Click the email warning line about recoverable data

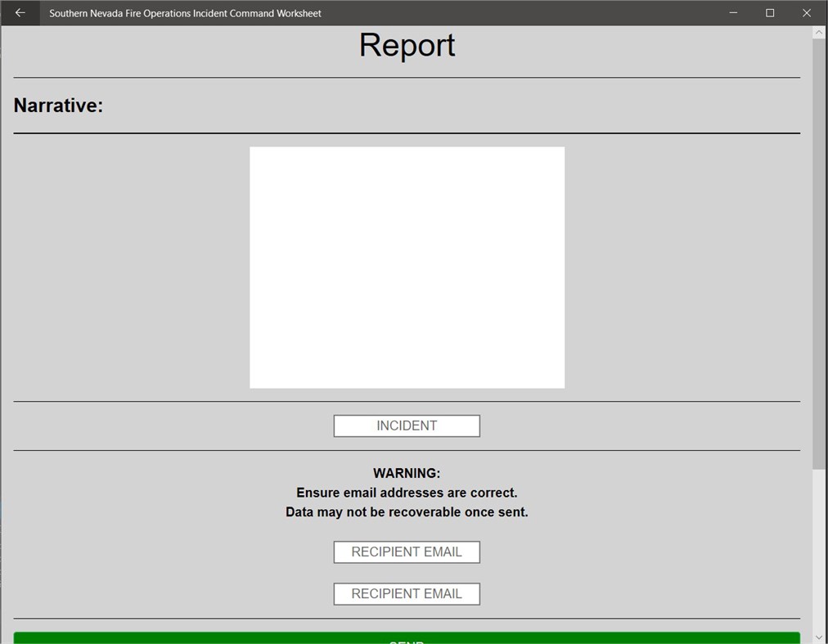407,511
